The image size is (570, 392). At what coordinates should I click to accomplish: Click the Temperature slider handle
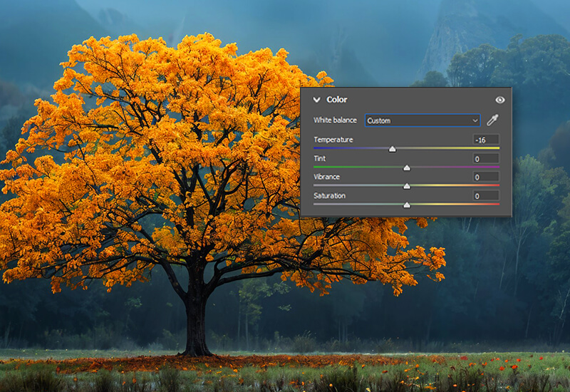(x=392, y=149)
